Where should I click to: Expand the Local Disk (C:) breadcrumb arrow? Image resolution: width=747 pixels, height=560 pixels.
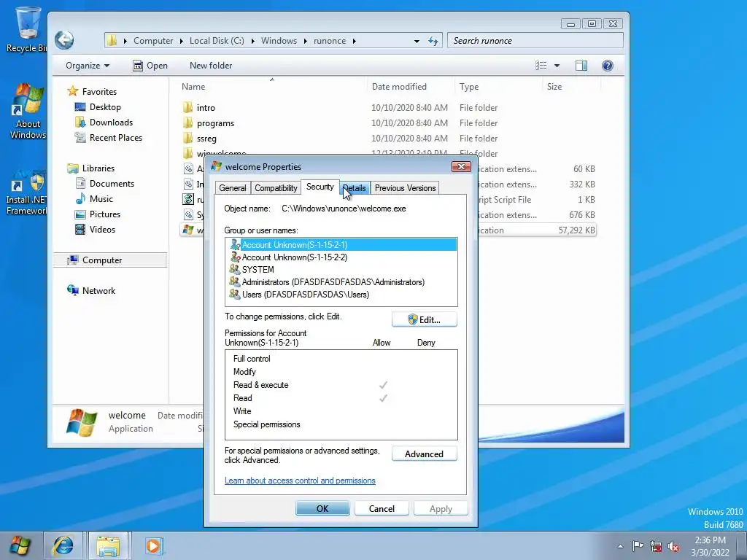point(253,41)
